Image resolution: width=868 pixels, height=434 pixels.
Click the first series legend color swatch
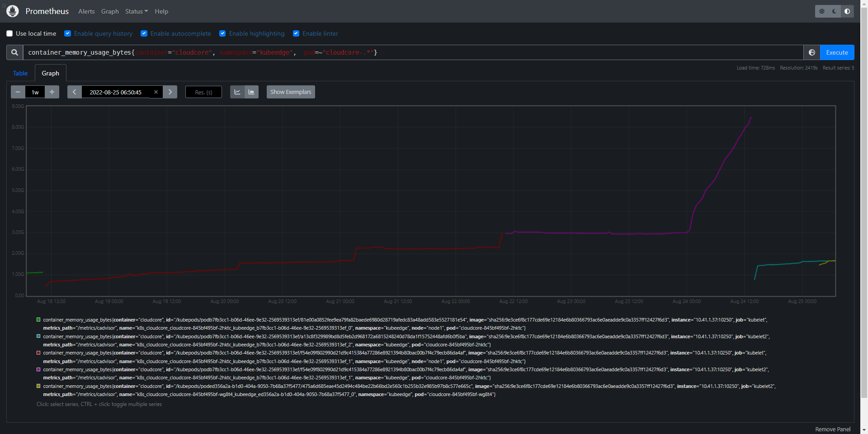click(38, 320)
